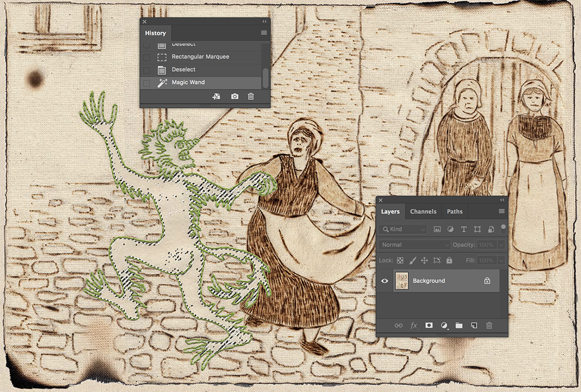Viewport: 581px width, 392px height.
Task: Create a new layer
Action: click(x=474, y=325)
